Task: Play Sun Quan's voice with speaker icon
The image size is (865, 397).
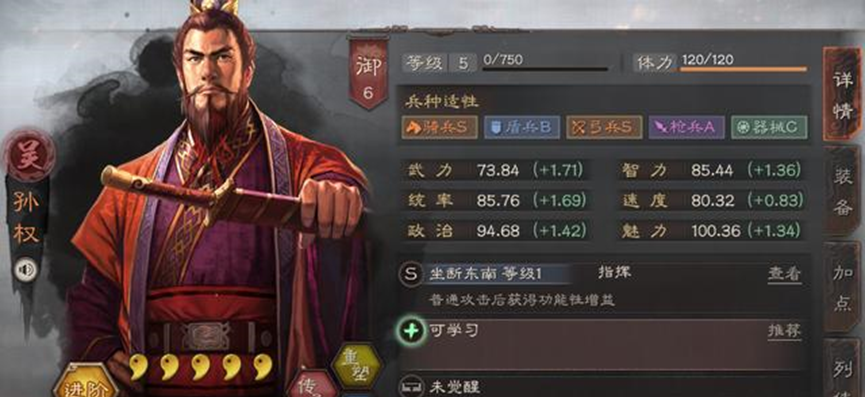Action: point(25,270)
